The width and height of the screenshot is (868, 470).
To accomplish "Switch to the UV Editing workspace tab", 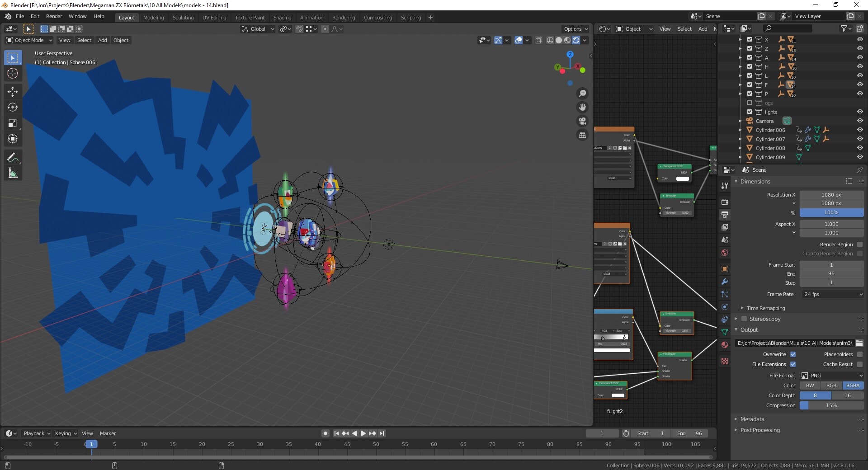I will pos(214,18).
